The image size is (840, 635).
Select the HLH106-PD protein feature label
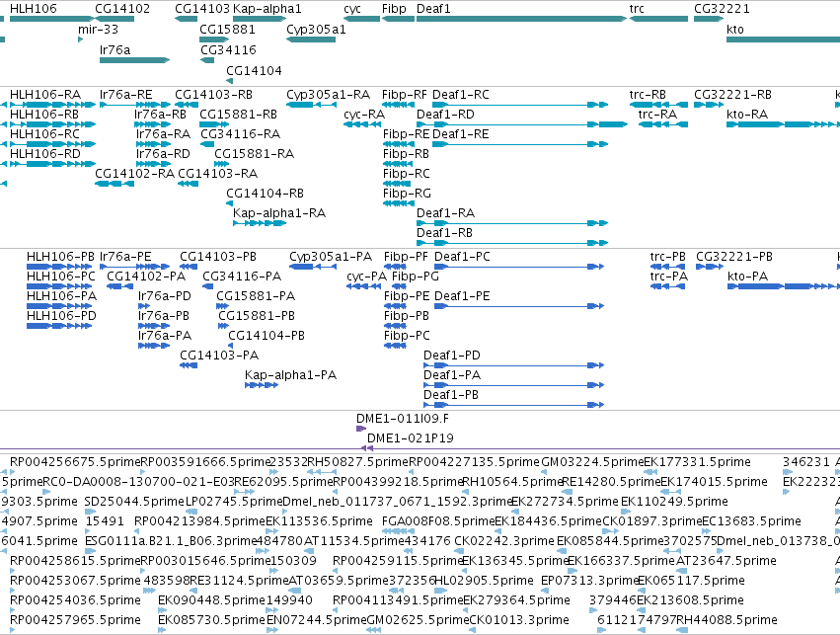click(61, 316)
